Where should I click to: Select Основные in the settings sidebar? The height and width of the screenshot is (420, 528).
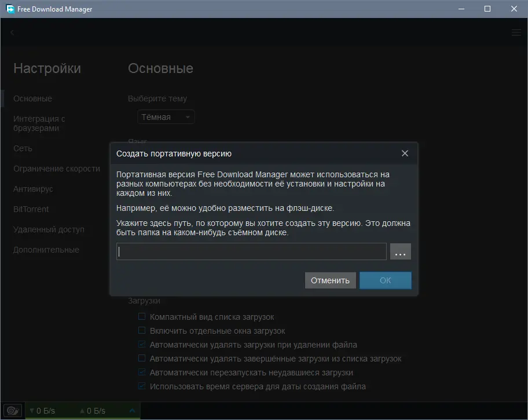pyautogui.click(x=32, y=98)
